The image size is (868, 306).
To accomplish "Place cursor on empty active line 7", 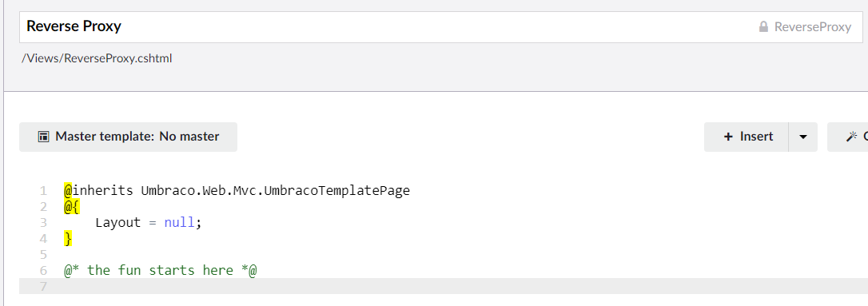I will click(460, 286).
